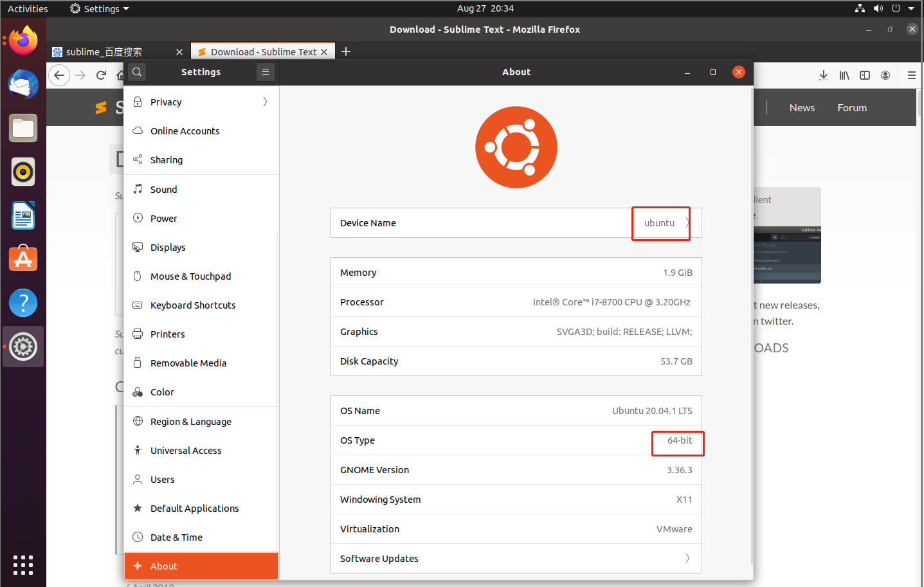Viewport: 924px width, 587px height.
Task: Open Firefox downloads arrow icon
Action: point(824,75)
